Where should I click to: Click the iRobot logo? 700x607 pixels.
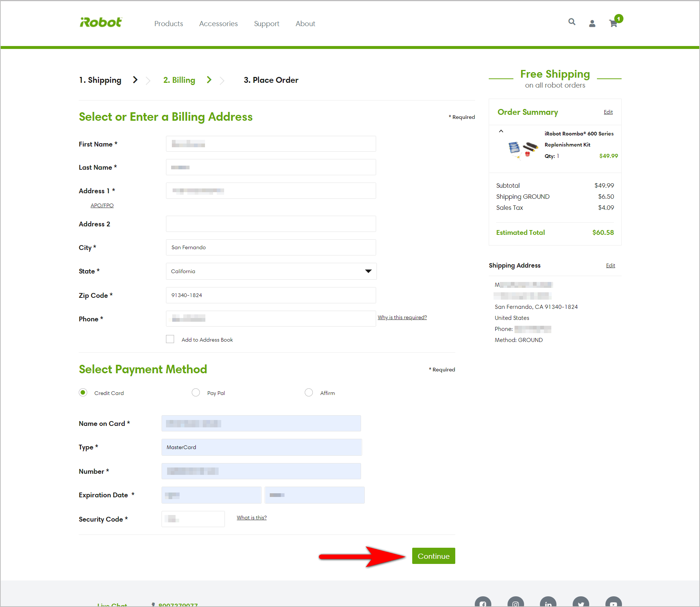point(101,22)
